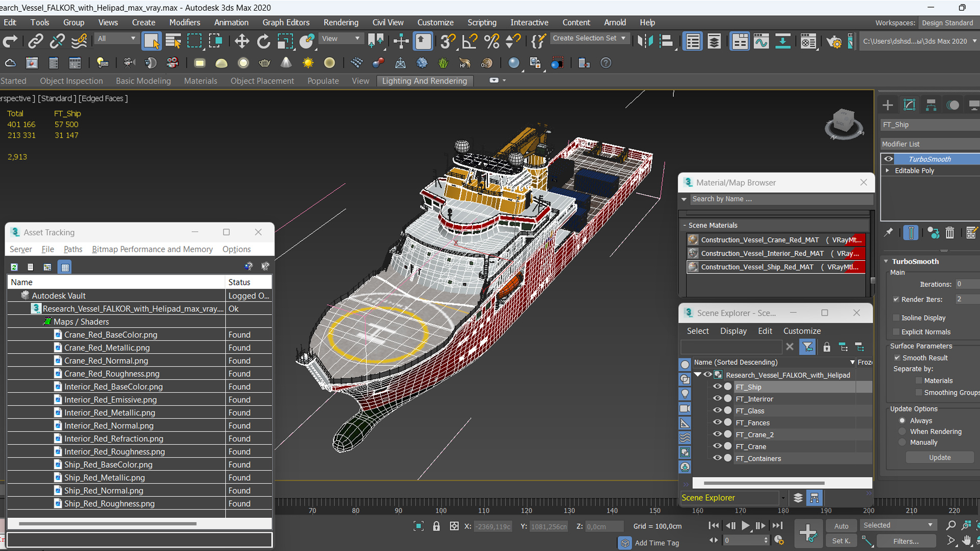Open Select by Name list tool
Image resolution: width=980 pixels, height=551 pixels.
173,41
